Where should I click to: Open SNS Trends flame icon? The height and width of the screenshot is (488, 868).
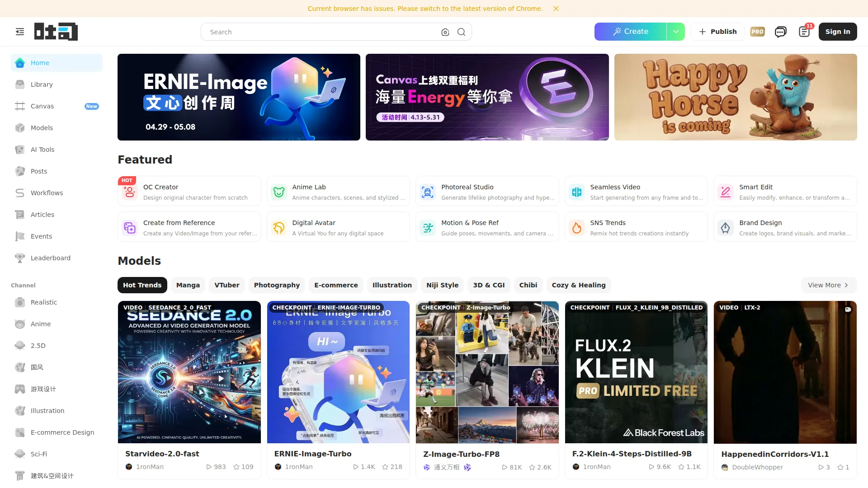[x=577, y=228]
